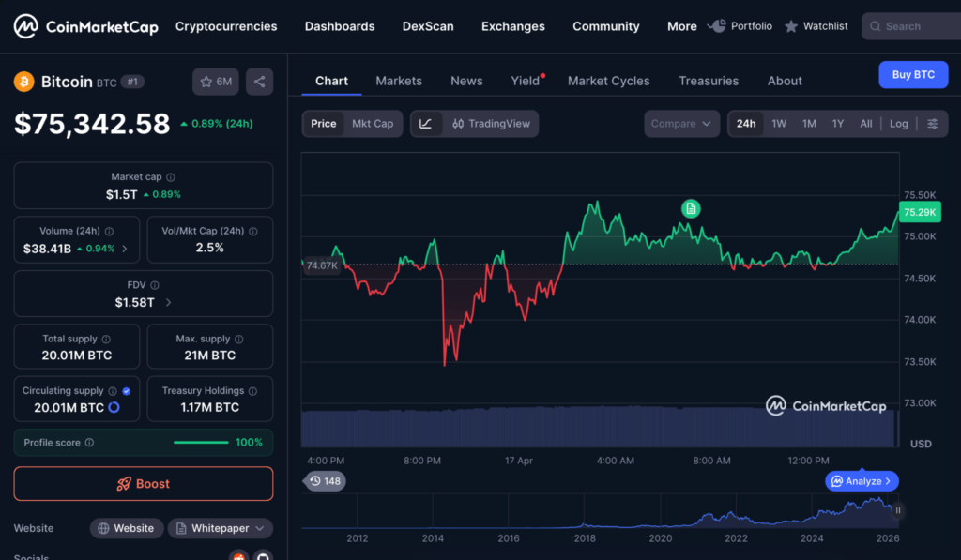Switch to line chart icon

point(425,124)
